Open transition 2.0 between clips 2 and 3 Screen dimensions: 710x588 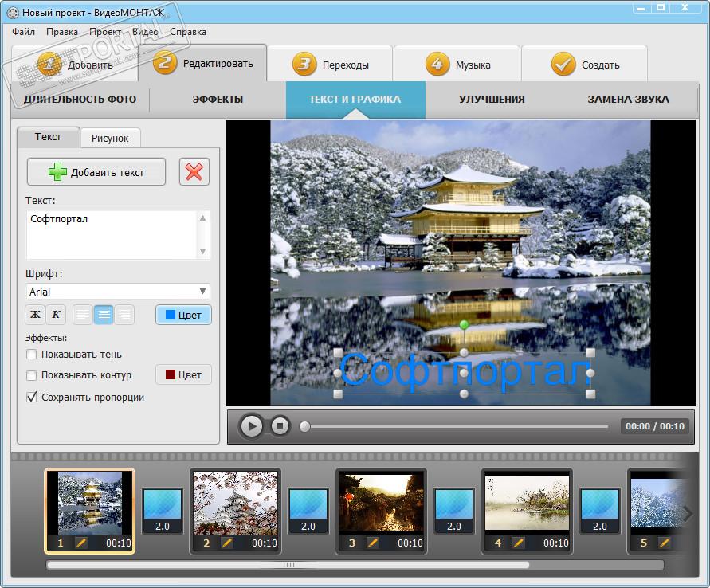[308, 511]
